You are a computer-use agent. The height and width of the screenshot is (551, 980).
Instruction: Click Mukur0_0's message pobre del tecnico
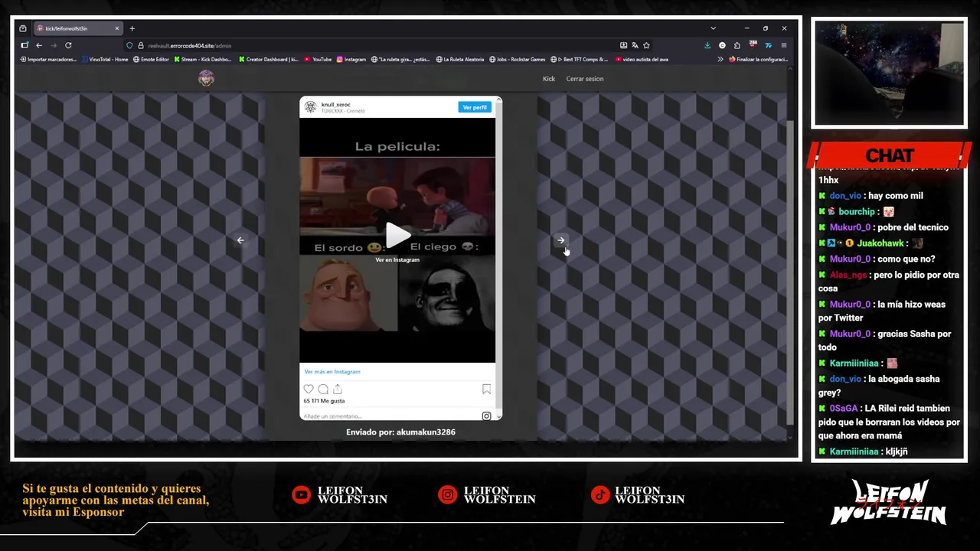pyautogui.click(x=913, y=227)
